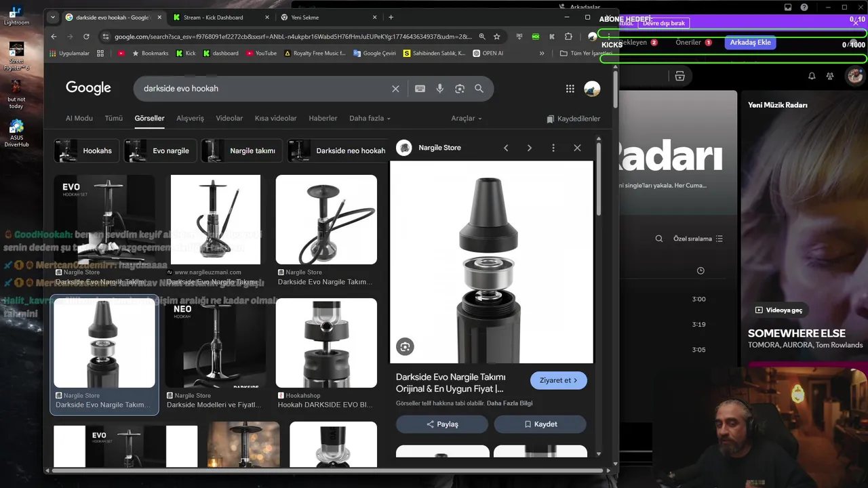Open the tab search dropdown arrow
The width and height of the screenshot is (868, 488).
[53, 17]
